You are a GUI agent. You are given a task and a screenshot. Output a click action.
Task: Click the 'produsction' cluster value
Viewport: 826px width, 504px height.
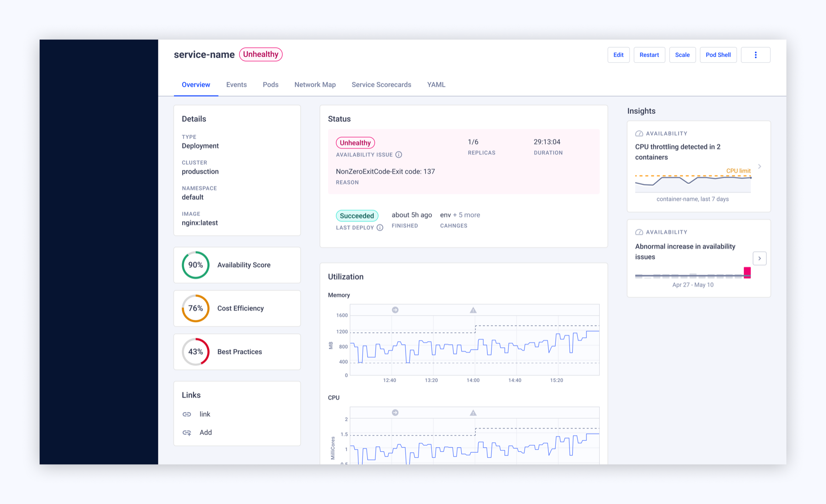pyautogui.click(x=200, y=172)
